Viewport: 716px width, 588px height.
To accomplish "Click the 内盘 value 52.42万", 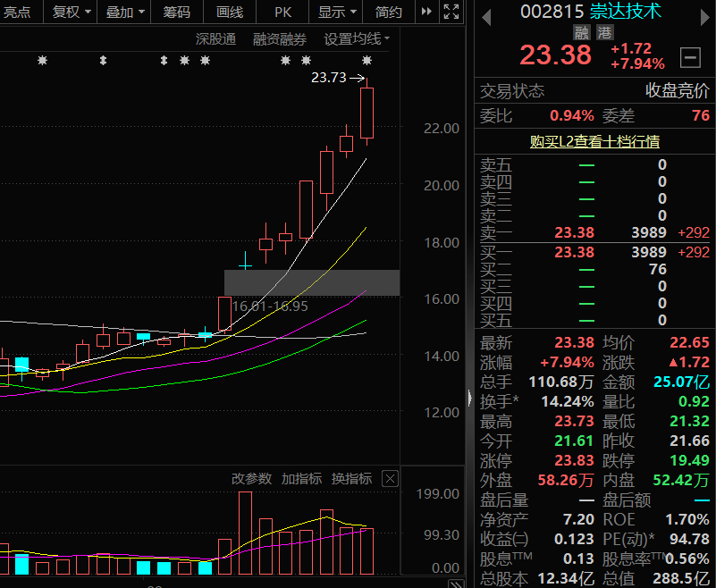I will [x=681, y=480].
